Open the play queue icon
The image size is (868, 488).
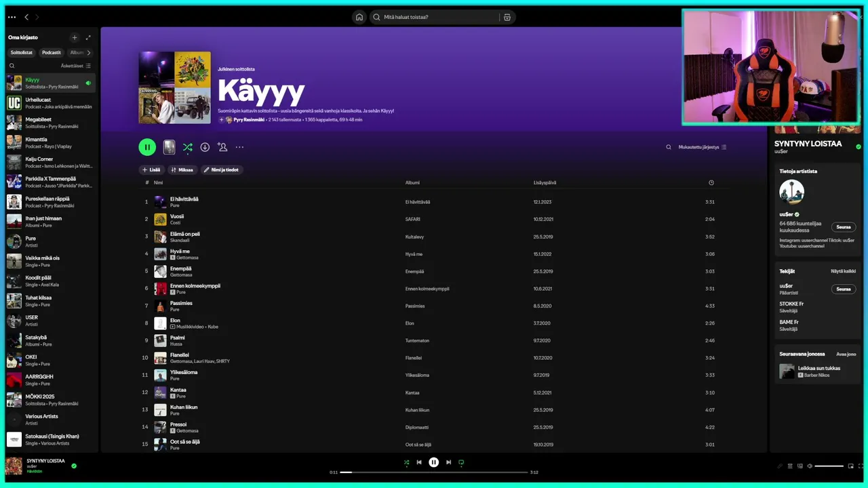tap(789, 466)
